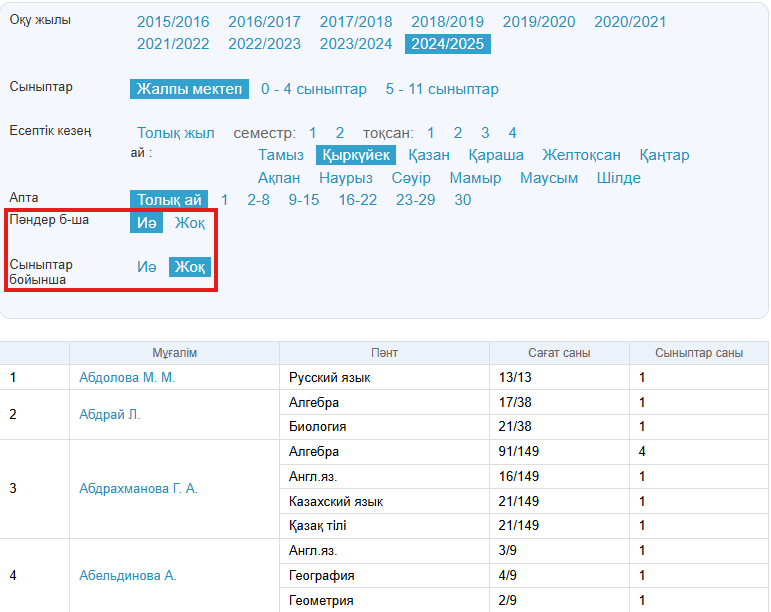Image resolution: width=771 pixels, height=612 pixels.
Task: Select month Қазан
Action: tap(429, 155)
